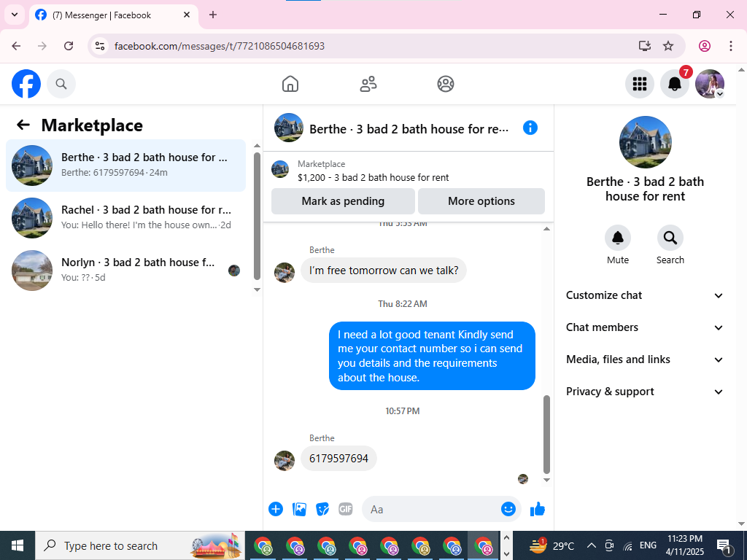Screen dimensions: 747x560
Task: Expand Media, files and links section
Action: (645, 359)
